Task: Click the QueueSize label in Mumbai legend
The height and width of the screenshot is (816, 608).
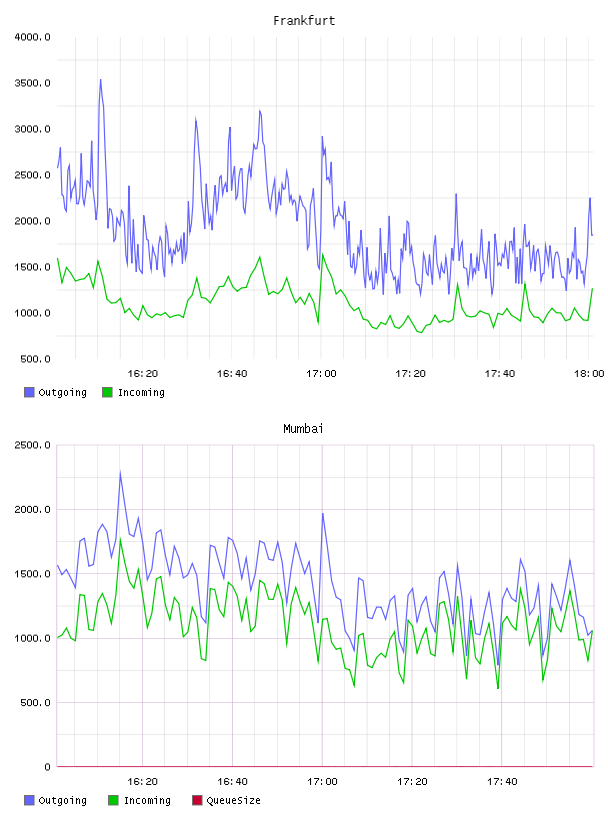Action: (233, 800)
